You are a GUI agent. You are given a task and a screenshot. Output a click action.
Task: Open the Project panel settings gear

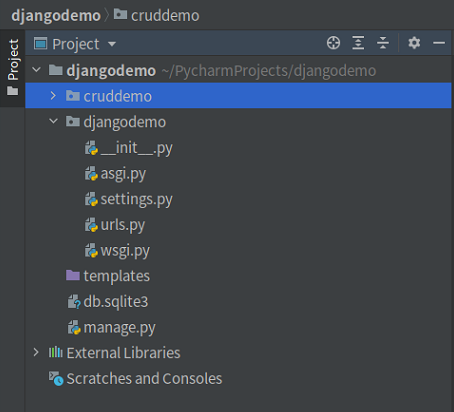(x=414, y=43)
